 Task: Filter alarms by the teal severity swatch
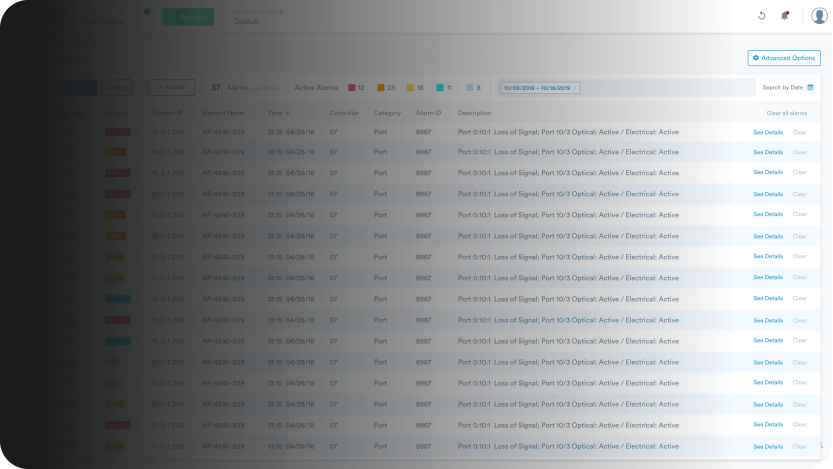(440, 88)
